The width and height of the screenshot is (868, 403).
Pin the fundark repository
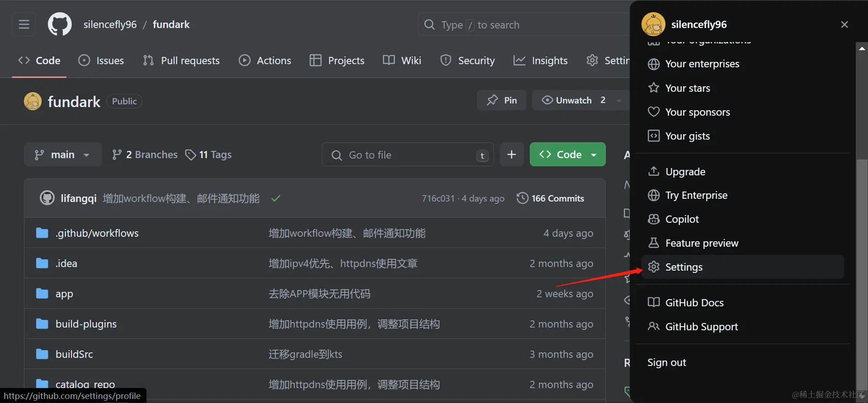501,100
